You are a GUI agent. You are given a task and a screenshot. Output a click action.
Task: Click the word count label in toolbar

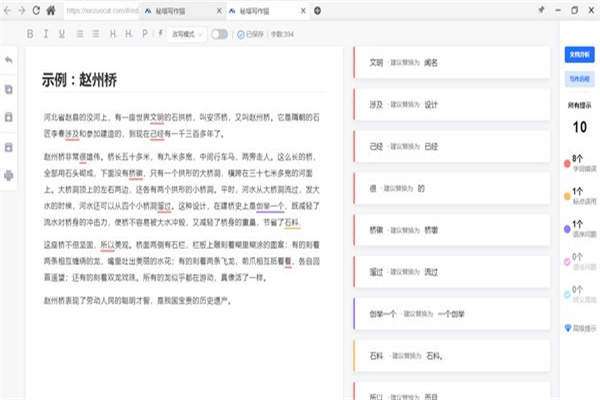pos(282,34)
